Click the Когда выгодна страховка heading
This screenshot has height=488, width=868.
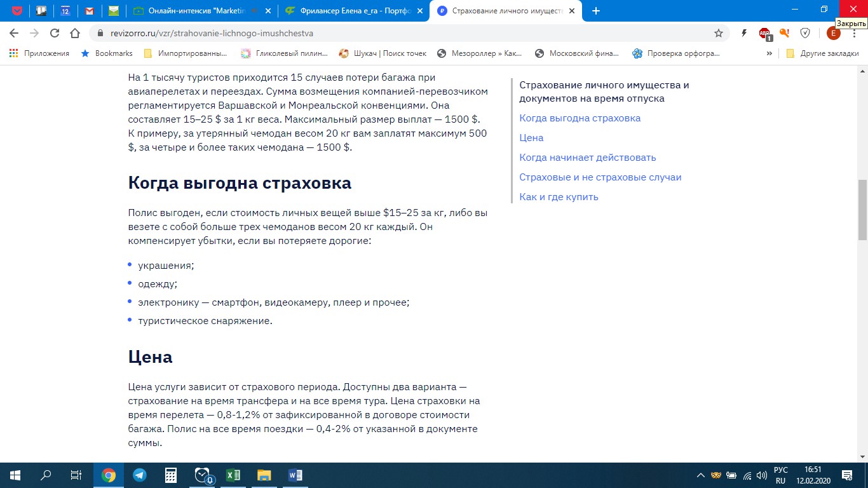(240, 183)
